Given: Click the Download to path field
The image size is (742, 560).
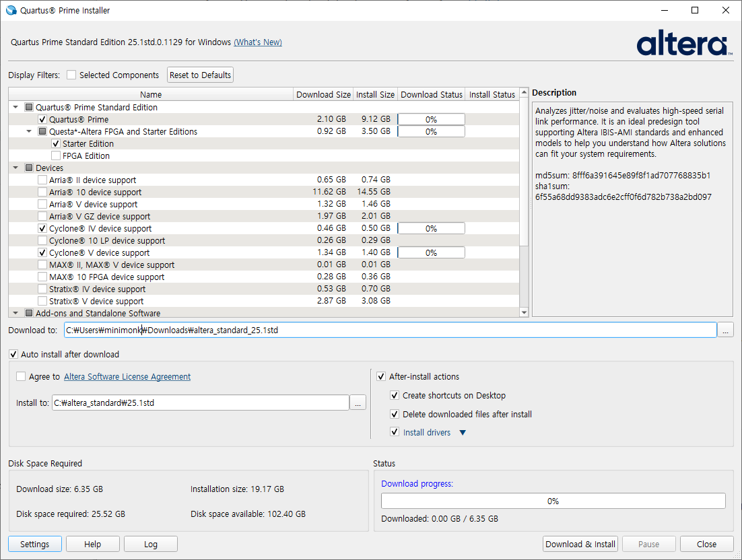Looking at the screenshot, I should pos(391,330).
